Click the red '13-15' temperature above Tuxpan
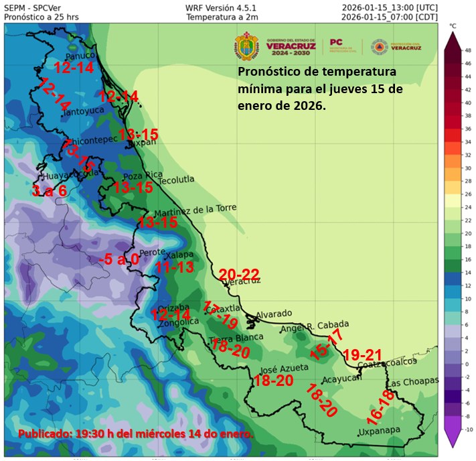Viewport: 476px width, 461px height. (138, 134)
